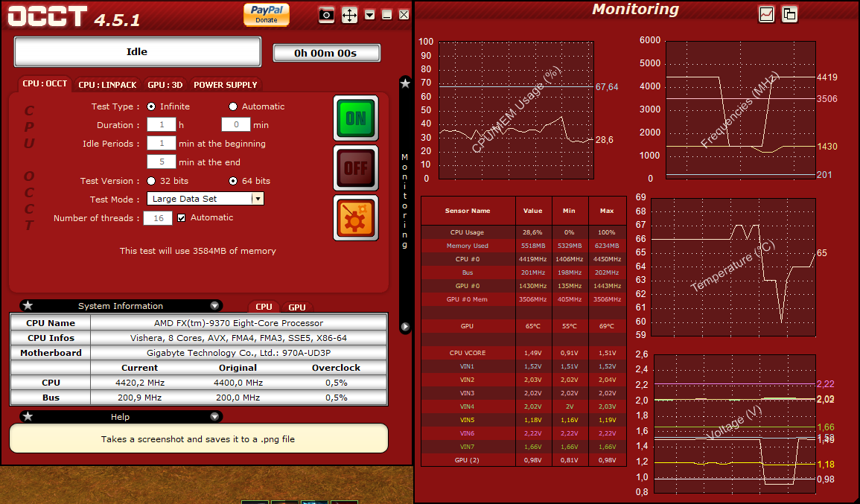
Task: Select the GPU system info tab
Action: tap(297, 307)
